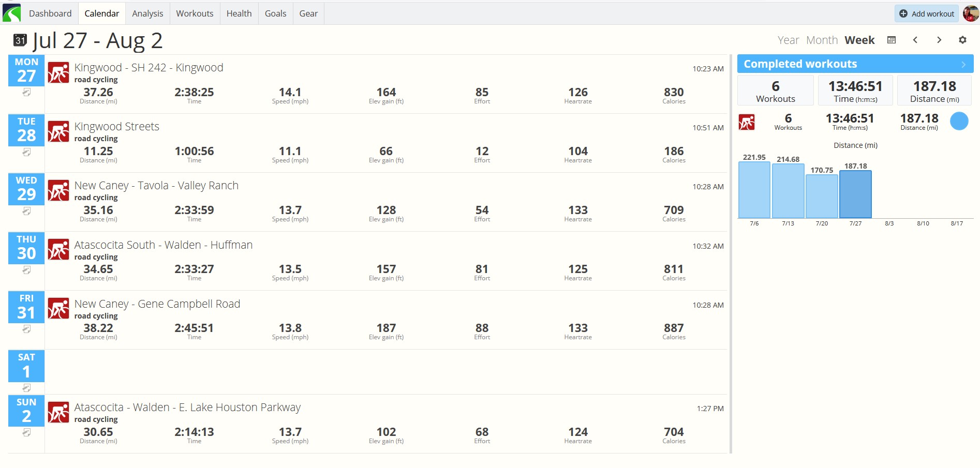The height and width of the screenshot is (468, 980).
Task: Open the Analysis tab
Action: (x=147, y=13)
